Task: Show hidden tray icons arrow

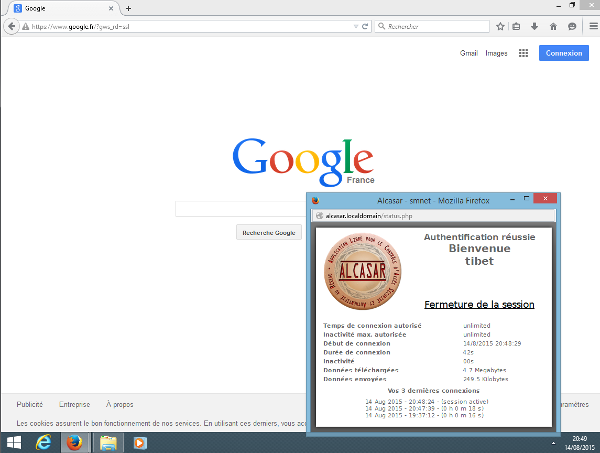Action: (553, 443)
